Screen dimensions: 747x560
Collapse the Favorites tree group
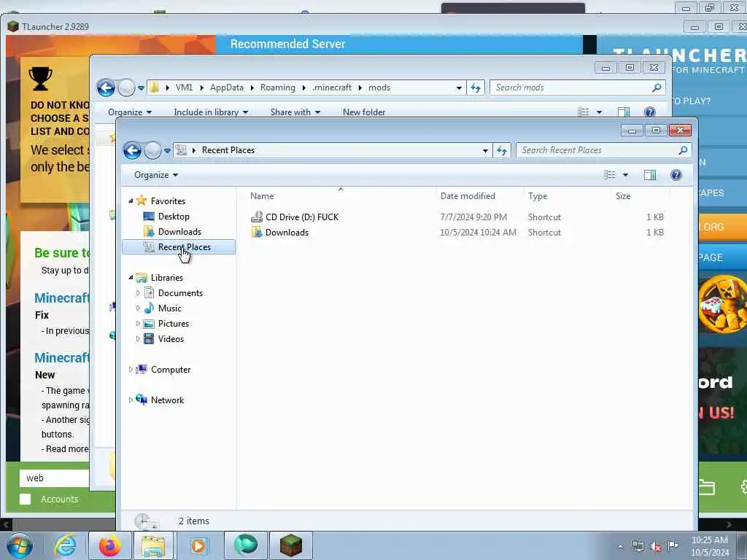(131, 201)
